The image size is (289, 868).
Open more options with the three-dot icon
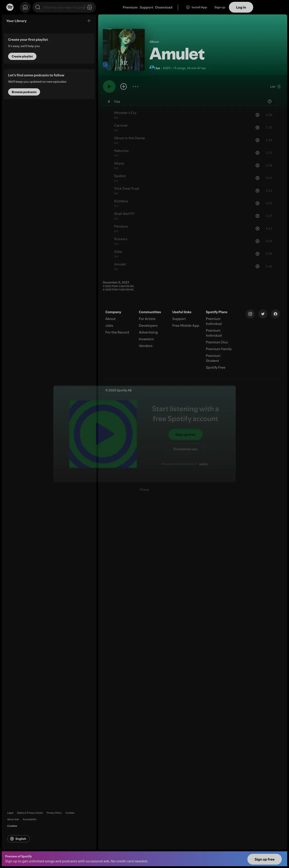click(135, 87)
